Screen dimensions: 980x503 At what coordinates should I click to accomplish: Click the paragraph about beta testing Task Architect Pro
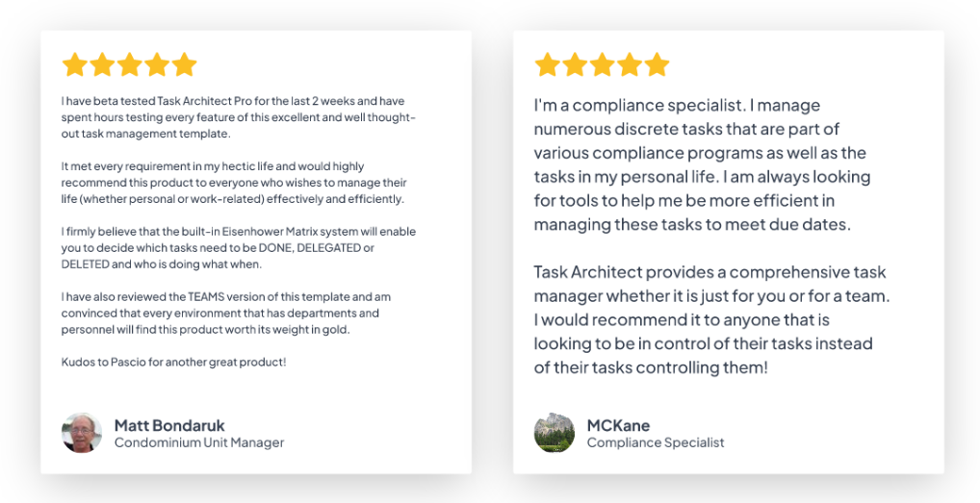tap(239, 117)
